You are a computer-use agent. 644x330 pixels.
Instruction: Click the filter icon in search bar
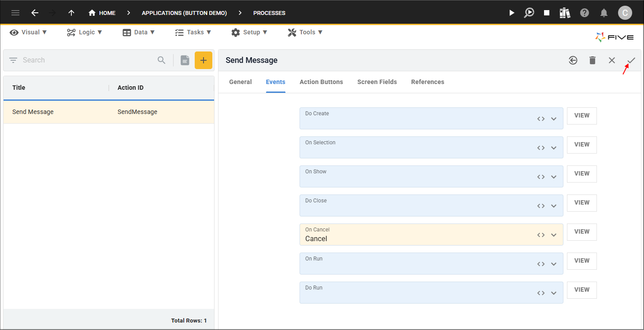click(13, 60)
